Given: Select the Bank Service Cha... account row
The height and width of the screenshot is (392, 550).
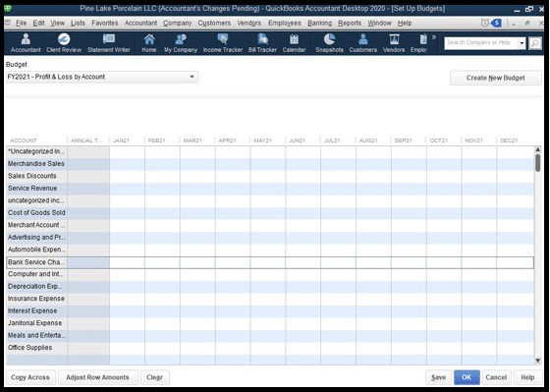Looking at the screenshot, I should [x=270, y=262].
